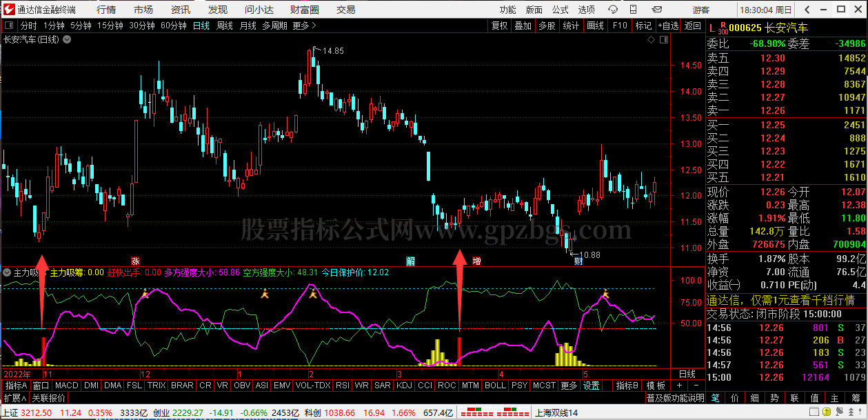Image resolution: width=868 pixels, height=420 pixels.
Task: Open the 财富圈 menu
Action: coord(305,10)
